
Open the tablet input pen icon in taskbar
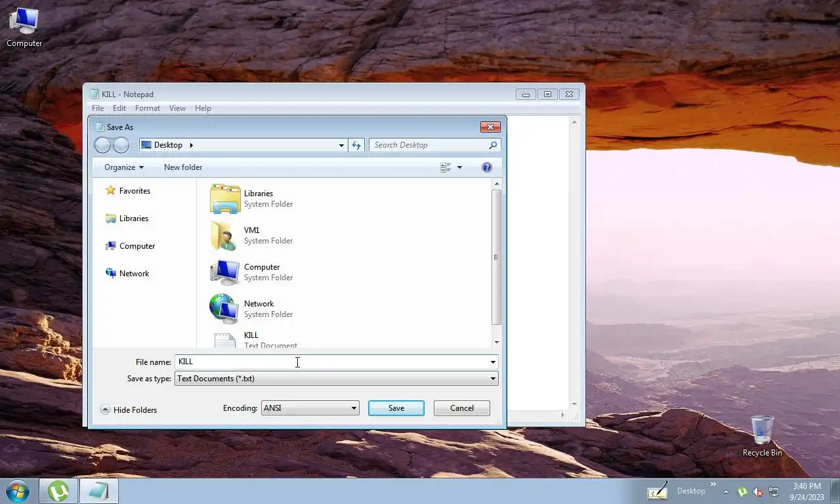[x=658, y=491]
